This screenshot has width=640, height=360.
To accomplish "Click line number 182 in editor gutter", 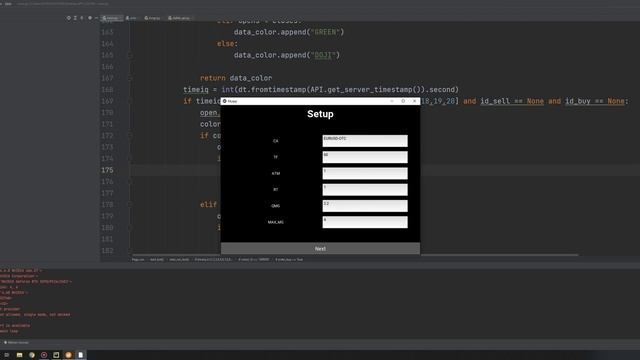I will [107, 251].
